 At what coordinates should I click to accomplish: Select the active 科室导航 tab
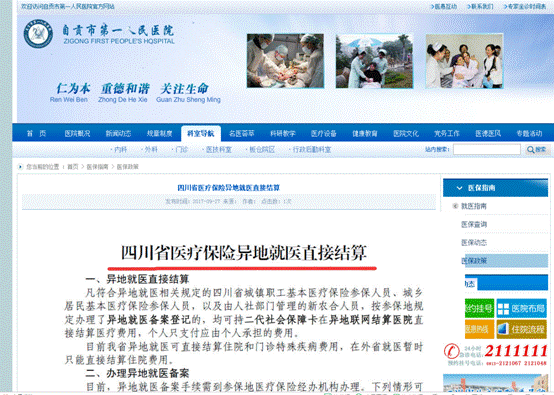click(x=201, y=134)
